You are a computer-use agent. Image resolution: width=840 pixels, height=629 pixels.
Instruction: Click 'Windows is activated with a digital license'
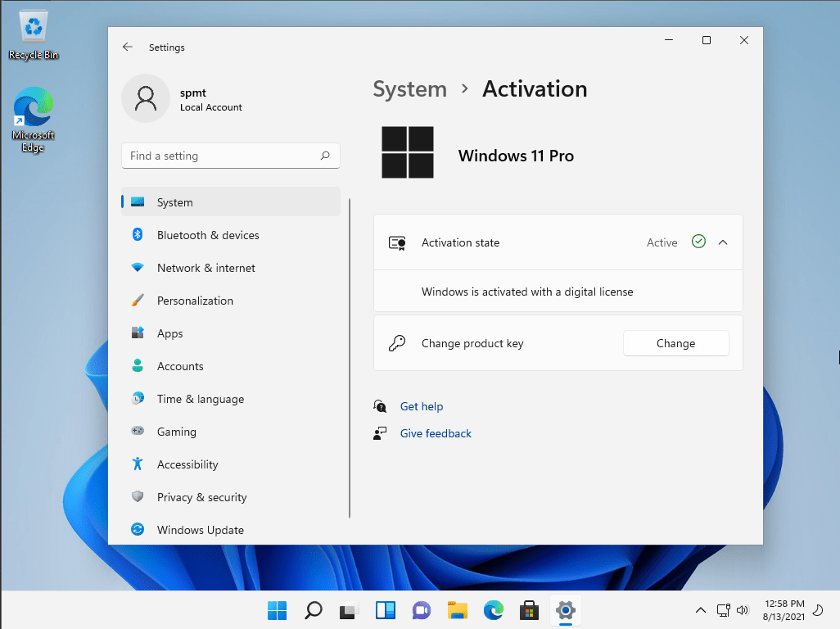point(527,292)
